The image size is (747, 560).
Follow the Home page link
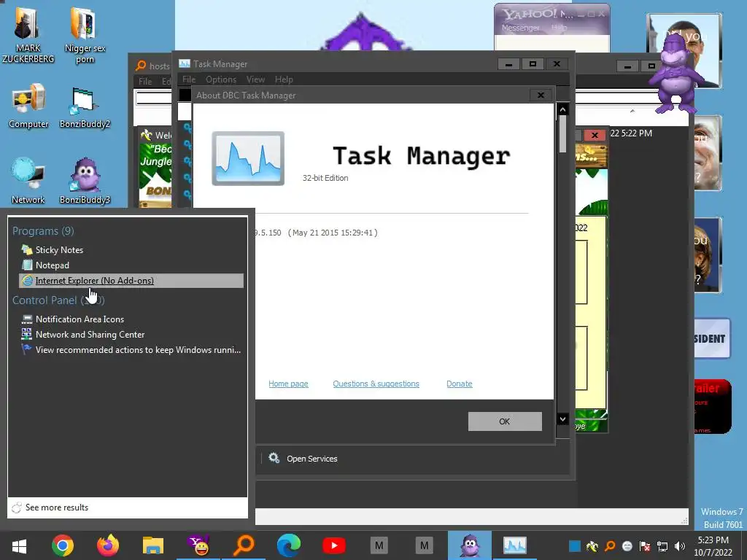pyautogui.click(x=288, y=384)
